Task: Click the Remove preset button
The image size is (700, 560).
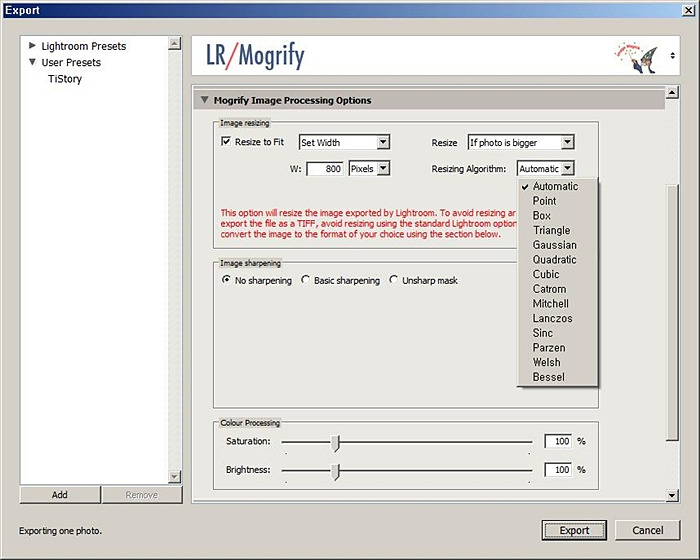Action: point(142,495)
